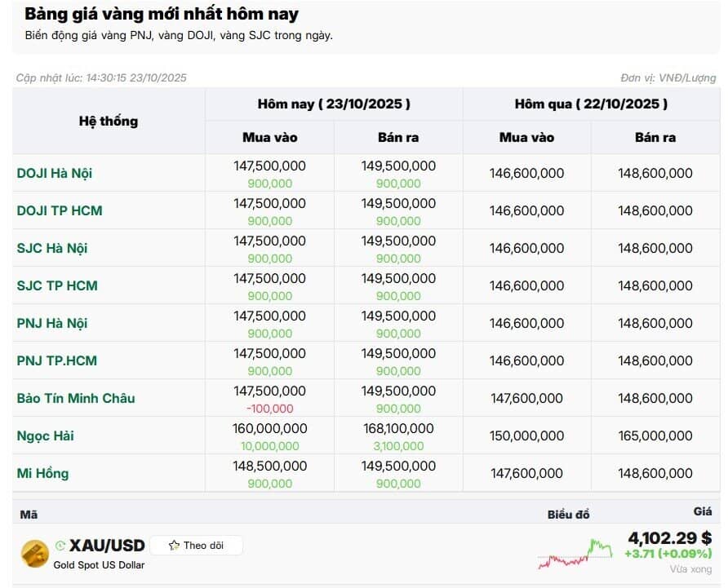This screenshot has width=728, height=588.
Task: Select Mi Hồng buy price 148,500,000
Action: [x=270, y=466]
